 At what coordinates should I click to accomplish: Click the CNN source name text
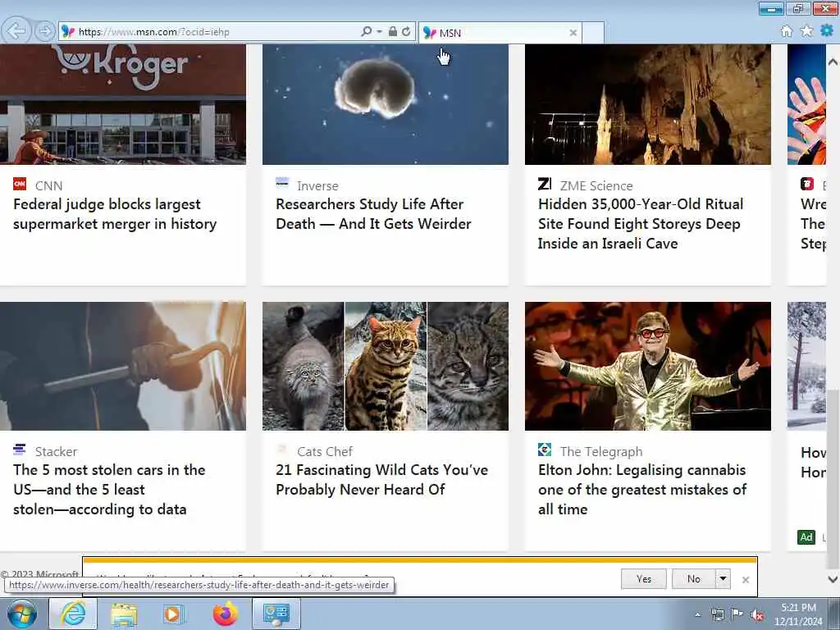tap(48, 186)
